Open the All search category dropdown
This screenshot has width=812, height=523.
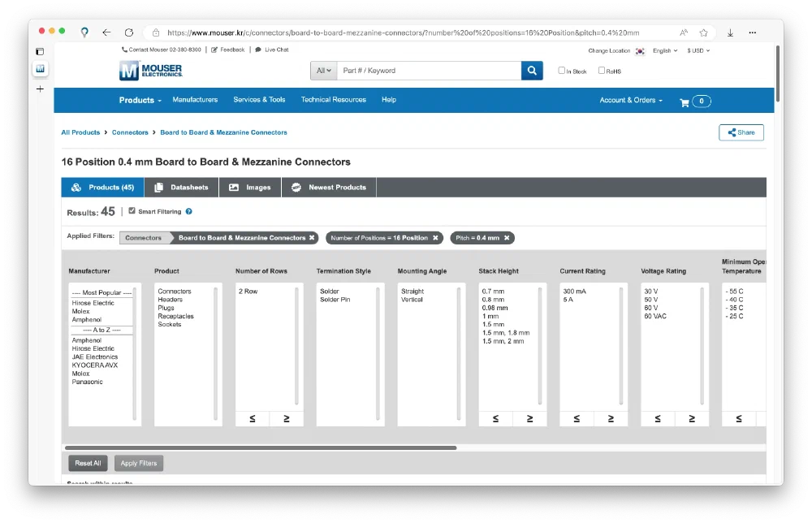323,71
